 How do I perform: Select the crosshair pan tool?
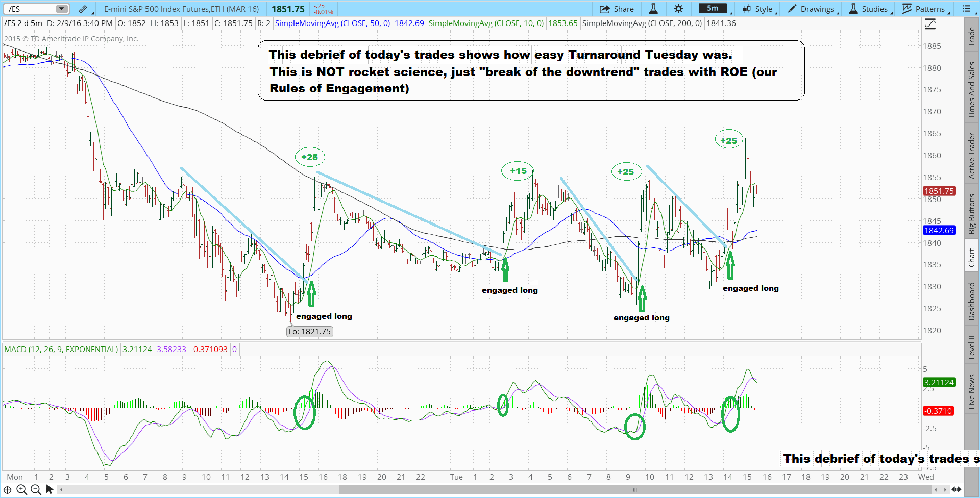[8, 490]
